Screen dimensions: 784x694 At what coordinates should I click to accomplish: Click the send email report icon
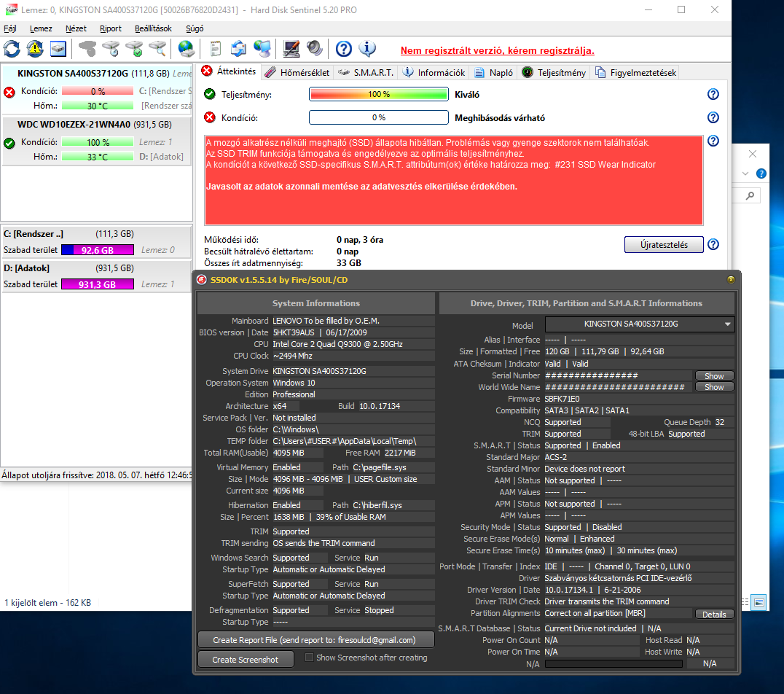click(238, 49)
